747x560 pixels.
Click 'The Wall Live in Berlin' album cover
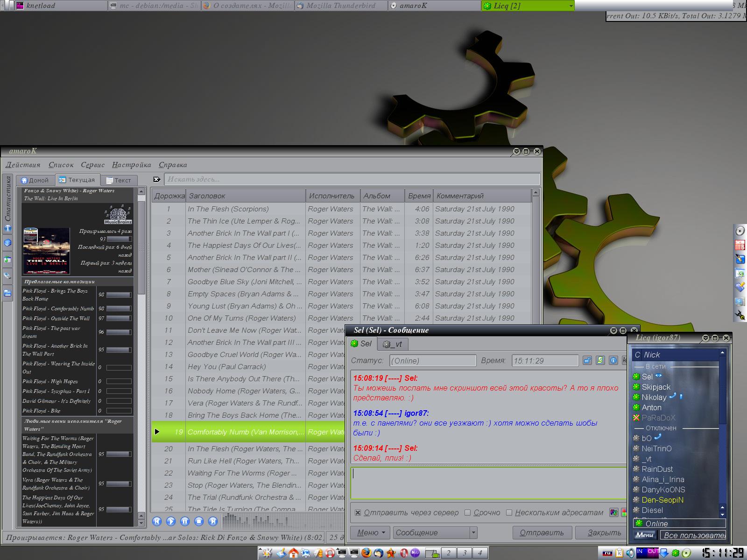(46, 251)
